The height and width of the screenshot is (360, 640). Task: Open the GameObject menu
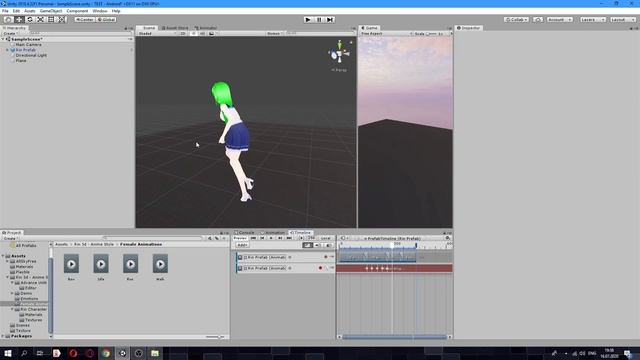[x=51, y=11]
